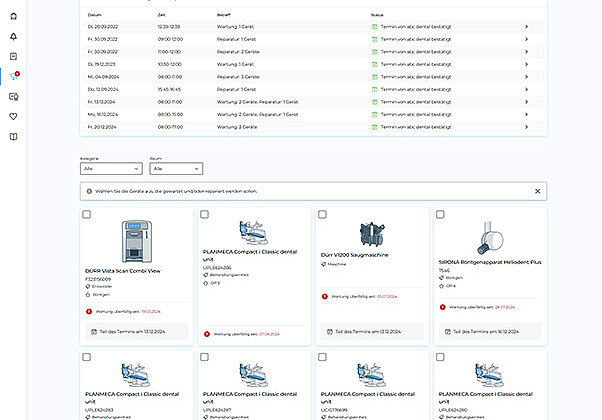
Task: Open the Raum dropdown filter
Action: coord(176,169)
